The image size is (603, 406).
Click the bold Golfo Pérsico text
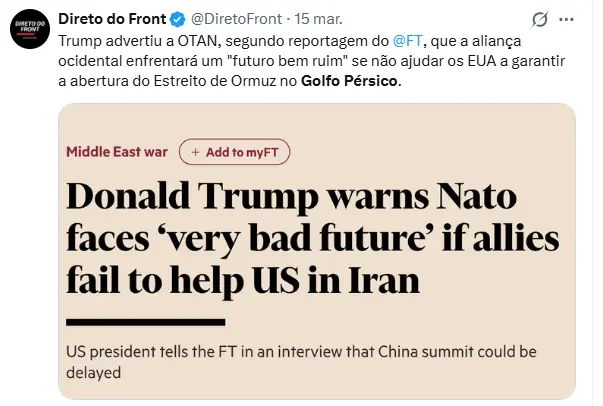[350, 81]
